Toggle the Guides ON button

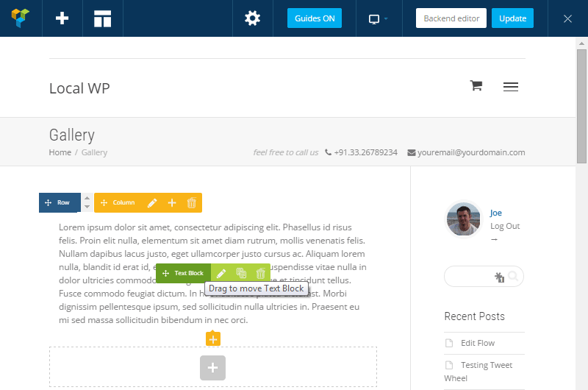pyautogui.click(x=315, y=18)
